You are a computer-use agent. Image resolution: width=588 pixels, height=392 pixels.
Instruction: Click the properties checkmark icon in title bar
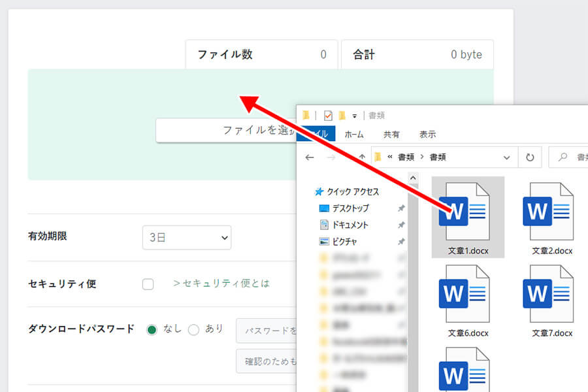pyautogui.click(x=328, y=116)
